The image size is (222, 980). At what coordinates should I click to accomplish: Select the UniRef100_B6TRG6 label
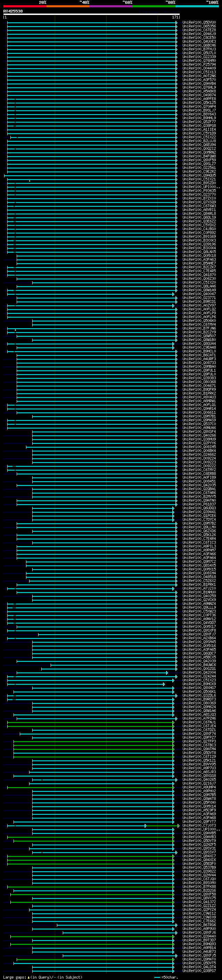199,925
